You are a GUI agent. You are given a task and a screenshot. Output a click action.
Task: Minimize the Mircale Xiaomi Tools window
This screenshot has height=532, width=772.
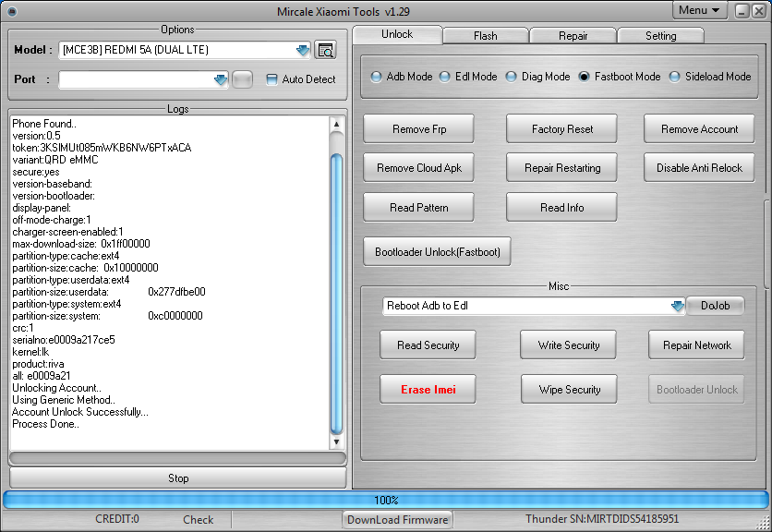742,11
